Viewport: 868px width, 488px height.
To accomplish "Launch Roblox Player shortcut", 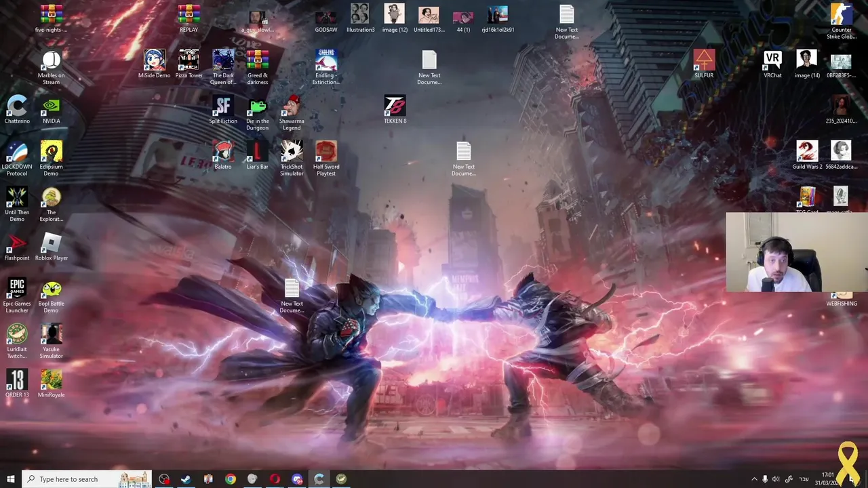I will 52,246.
